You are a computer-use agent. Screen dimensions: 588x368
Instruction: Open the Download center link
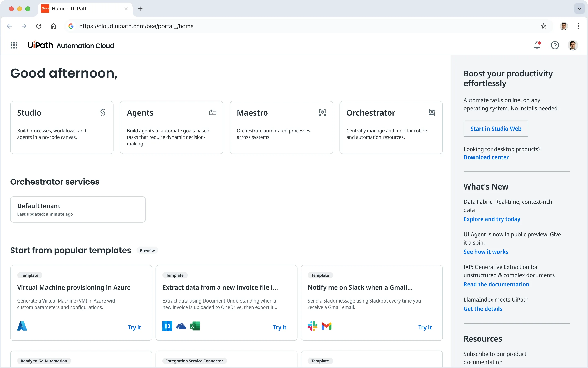(x=486, y=157)
